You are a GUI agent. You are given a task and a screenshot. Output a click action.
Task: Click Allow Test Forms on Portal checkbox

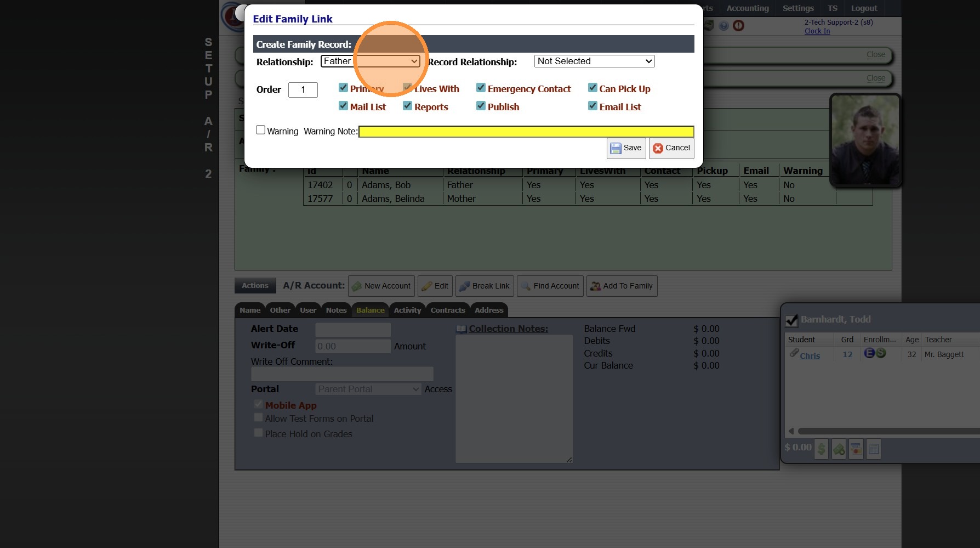click(x=258, y=417)
